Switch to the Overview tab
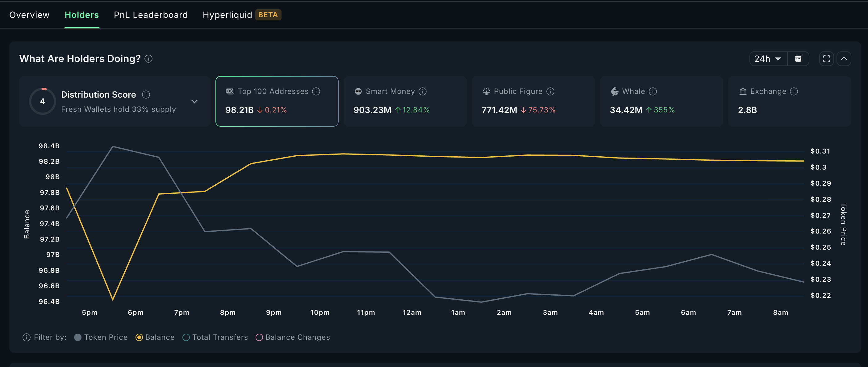This screenshot has height=367, width=868. pyautogui.click(x=29, y=15)
